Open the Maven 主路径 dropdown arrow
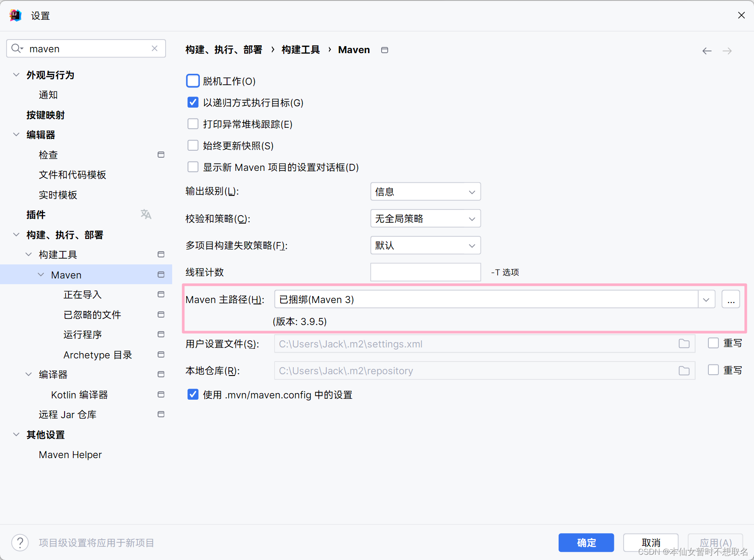Image resolution: width=754 pixels, height=560 pixels. [x=706, y=300]
